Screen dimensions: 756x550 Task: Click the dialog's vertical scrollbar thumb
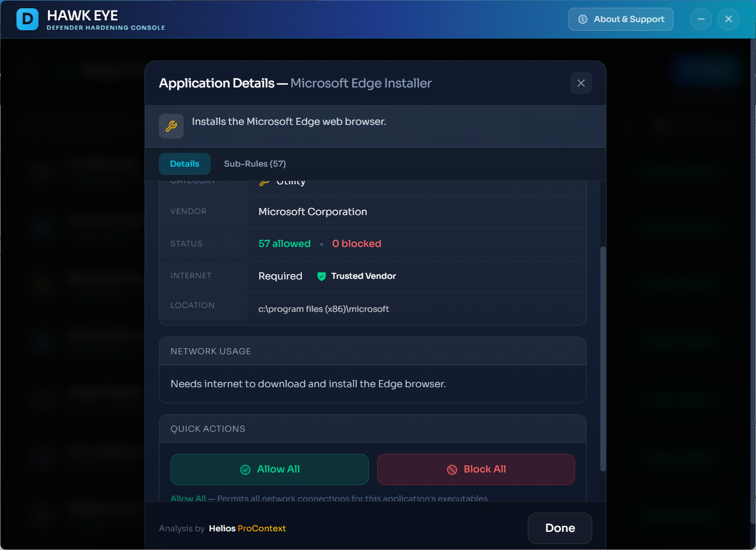coord(603,359)
